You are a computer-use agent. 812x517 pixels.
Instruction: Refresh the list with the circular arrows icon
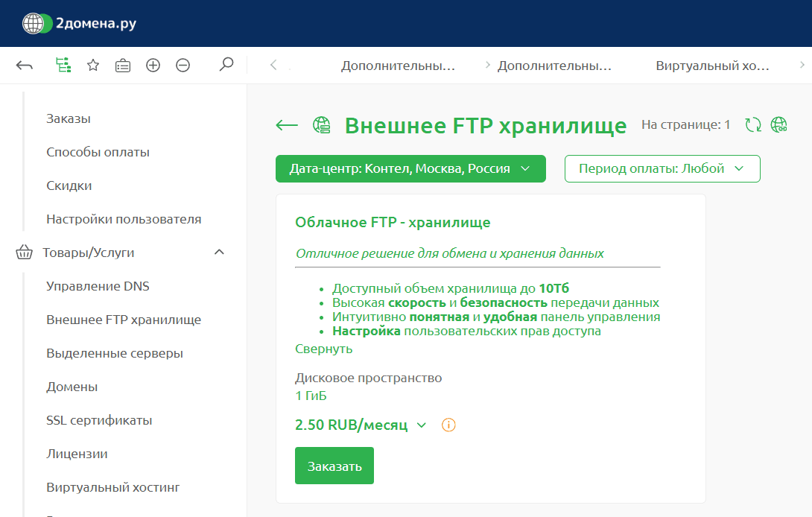point(753,124)
